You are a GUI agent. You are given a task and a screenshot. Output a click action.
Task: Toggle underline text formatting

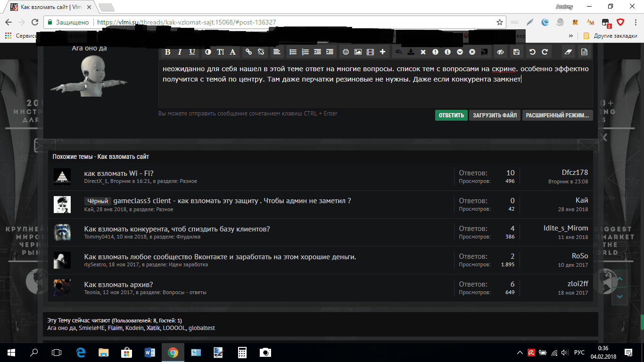[x=192, y=52]
